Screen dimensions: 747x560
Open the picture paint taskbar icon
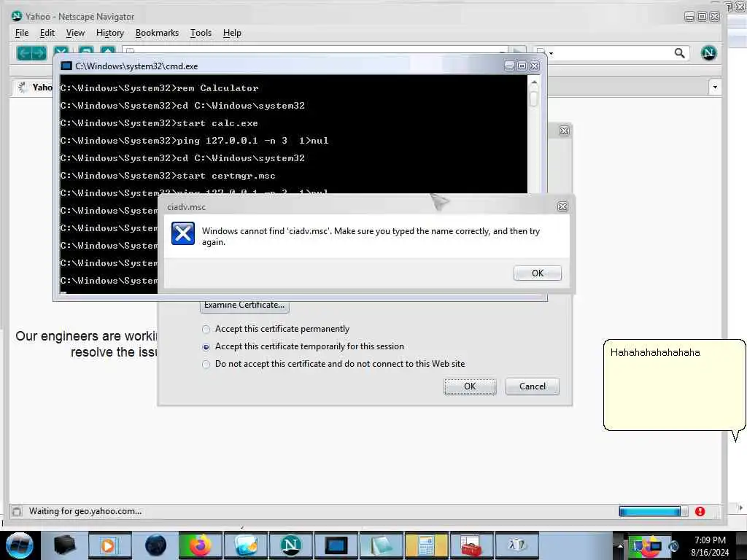[245, 545]
